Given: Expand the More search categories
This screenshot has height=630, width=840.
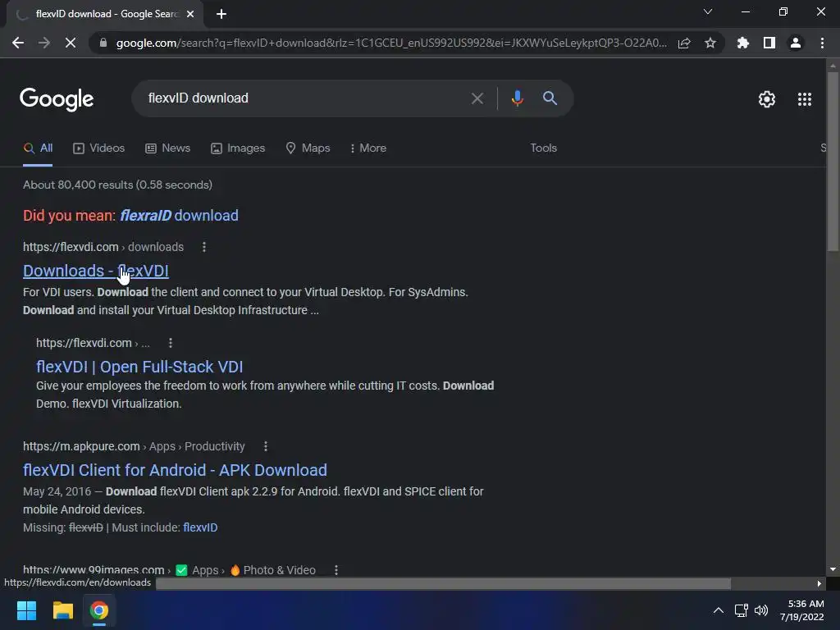Looking at the screenshot, I should point(368,148).
